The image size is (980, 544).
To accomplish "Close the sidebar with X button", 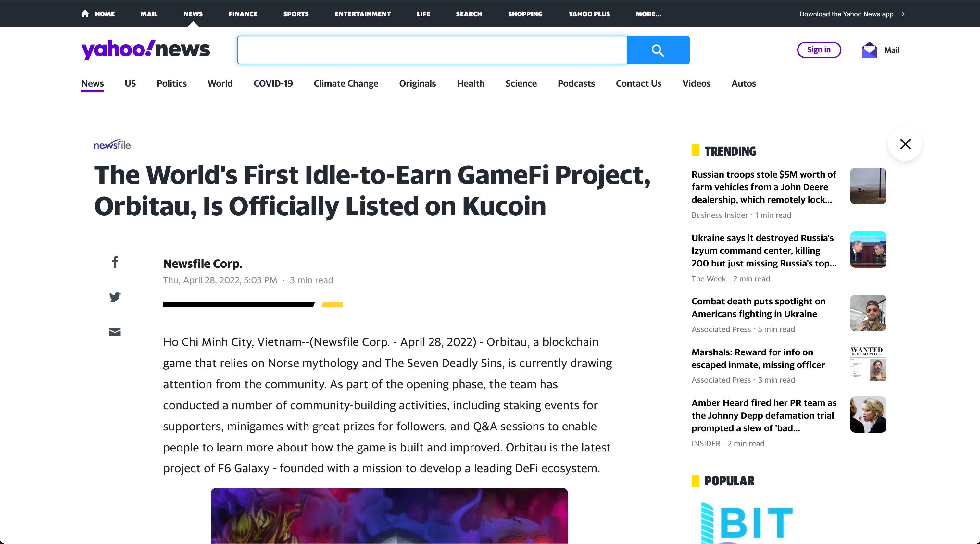I will click(x=905, y=144).
